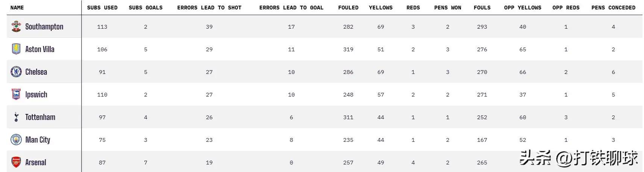644x172 pixels.
Task: Open the Southampton team name link
Action: [x=44, y=27]
